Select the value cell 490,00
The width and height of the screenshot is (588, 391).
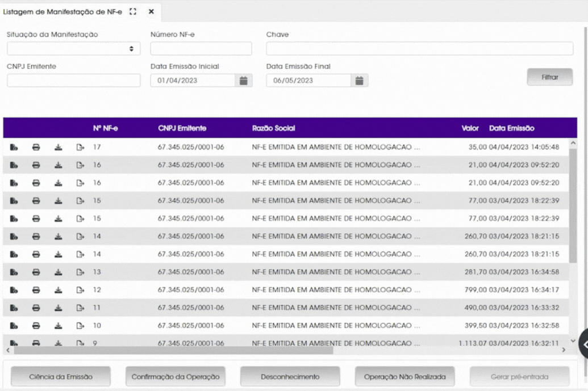[x=476, y=308]
